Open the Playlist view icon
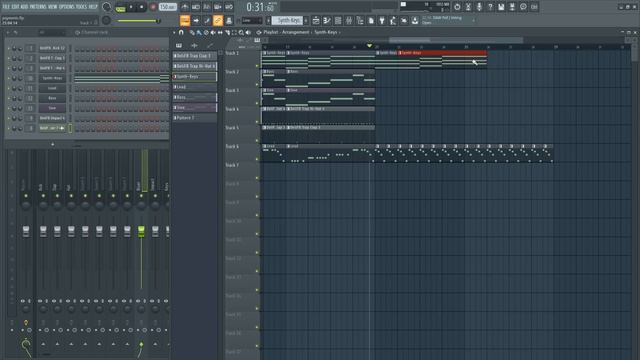Image resolution: width=640 pixels, height=360 pixels. tap(316, 20)
